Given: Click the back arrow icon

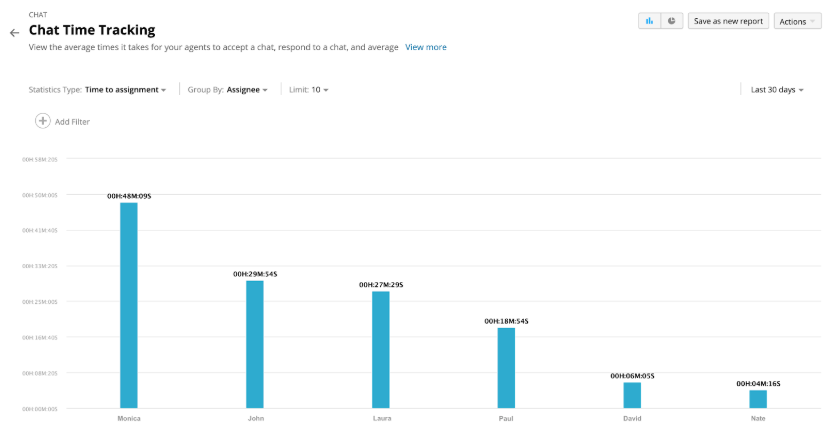Looking at the screenshot, I should coord(14,32).
